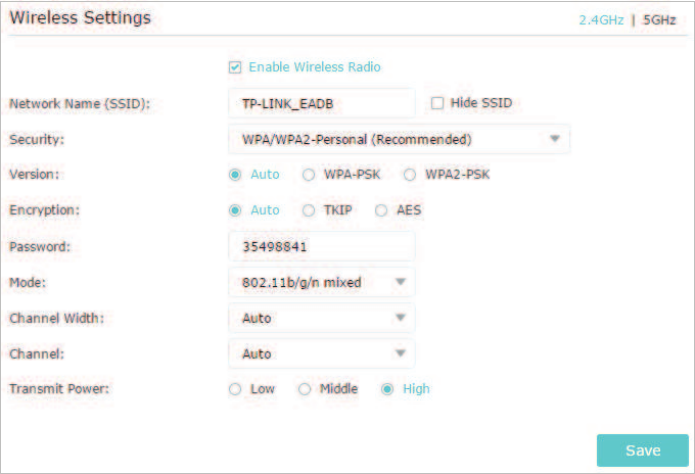Expand the Channel dropdown
Viewport: 695px width, 474px height.
pos(322,353)
